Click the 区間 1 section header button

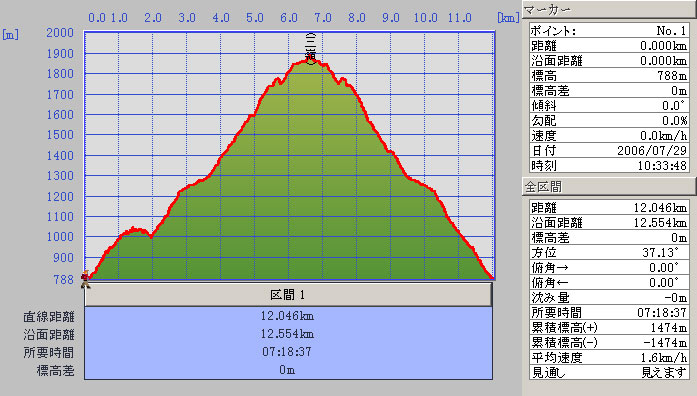point(288,295)
